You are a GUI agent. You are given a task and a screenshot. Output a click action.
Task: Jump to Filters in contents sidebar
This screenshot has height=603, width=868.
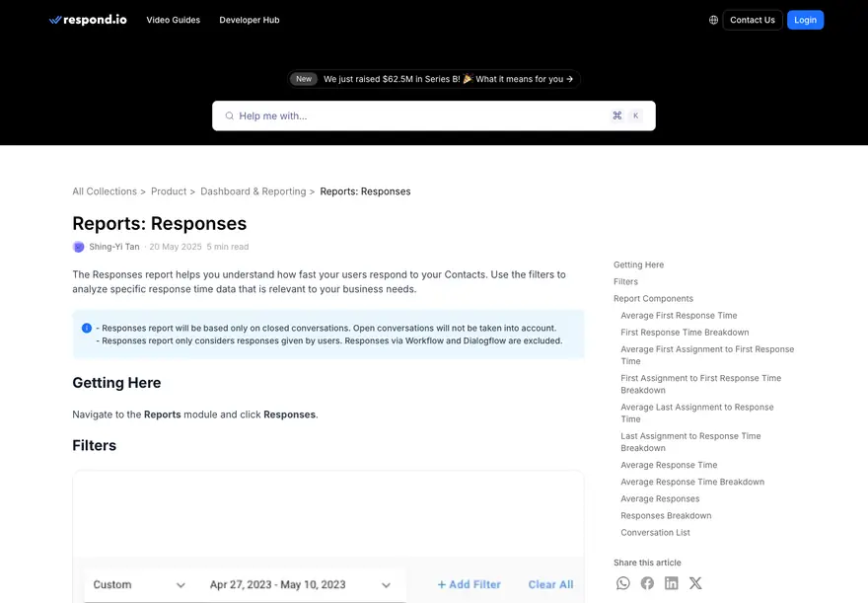click(625, 282)
